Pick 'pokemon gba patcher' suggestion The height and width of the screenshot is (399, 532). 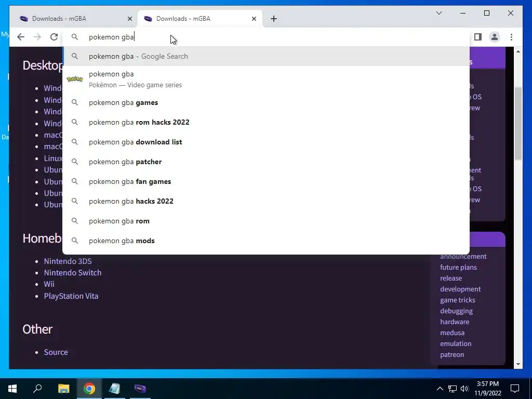point(266,162)
